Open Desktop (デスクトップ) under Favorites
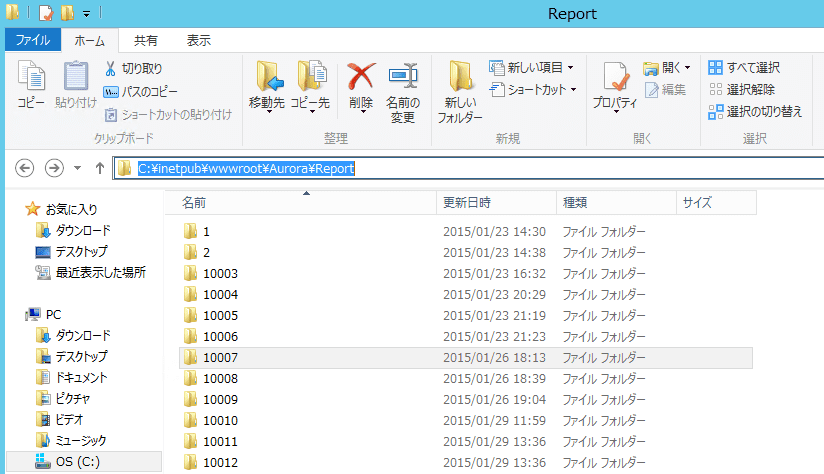824x474 pixels. coord(71,251)
